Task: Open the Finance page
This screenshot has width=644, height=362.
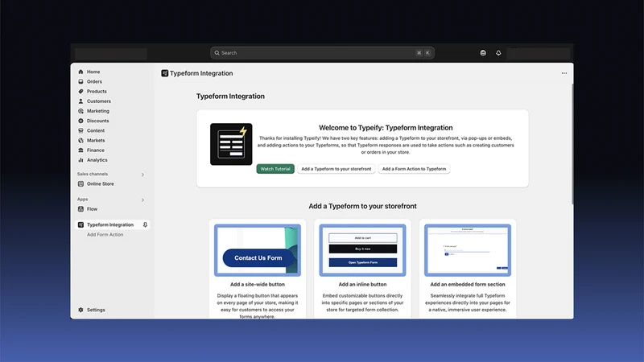Action: coord(95,150)
